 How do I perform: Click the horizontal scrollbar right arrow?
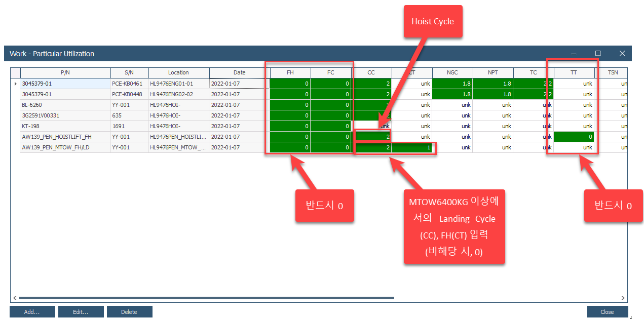623,298
